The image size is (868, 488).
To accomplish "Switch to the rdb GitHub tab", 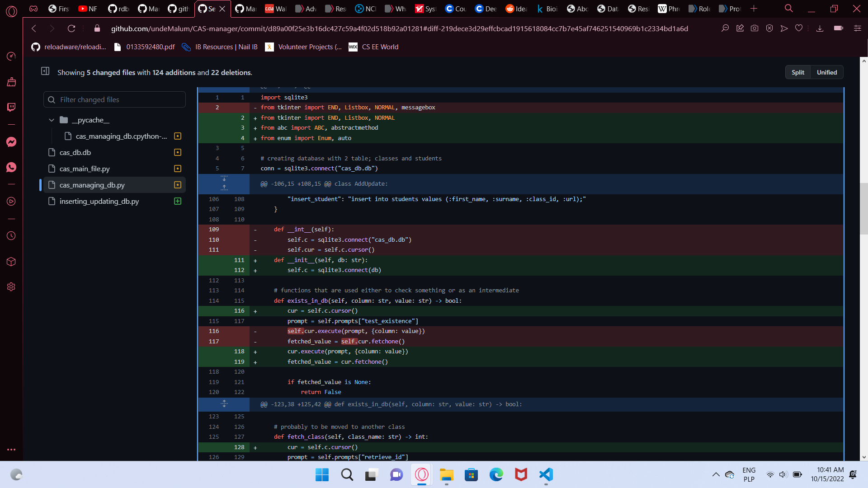I will [119, 9].
